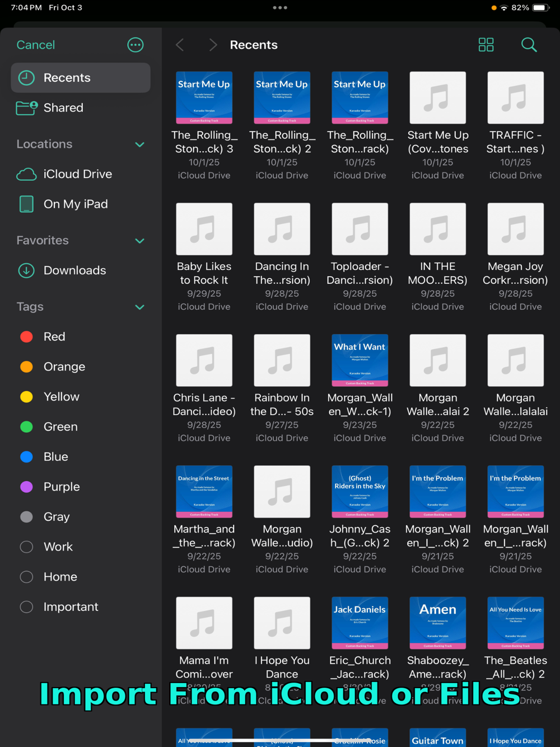The height and width of the screenshot is (747, 560).
Task: Open search with magnifying glass icon
Action: (x=529, y=45)
